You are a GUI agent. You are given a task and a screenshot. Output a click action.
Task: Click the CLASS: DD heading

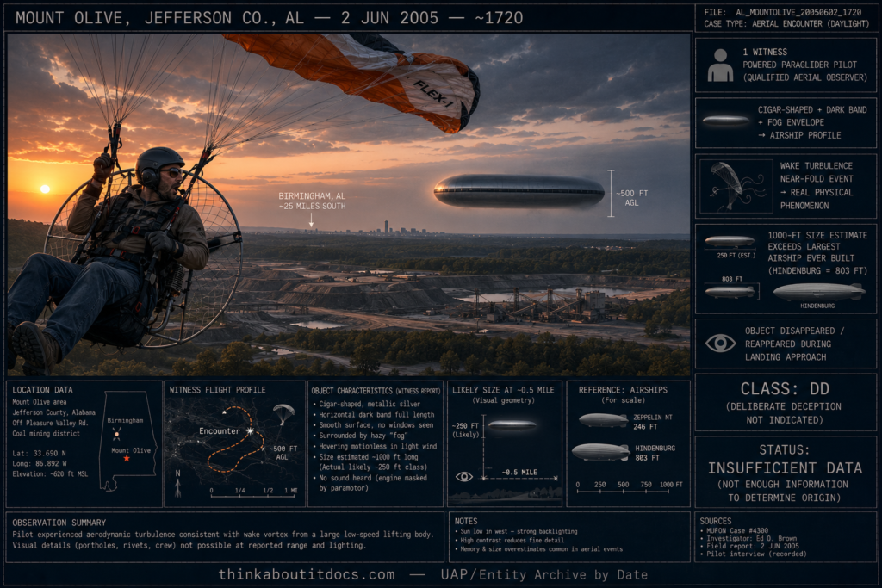pos(785,388)
